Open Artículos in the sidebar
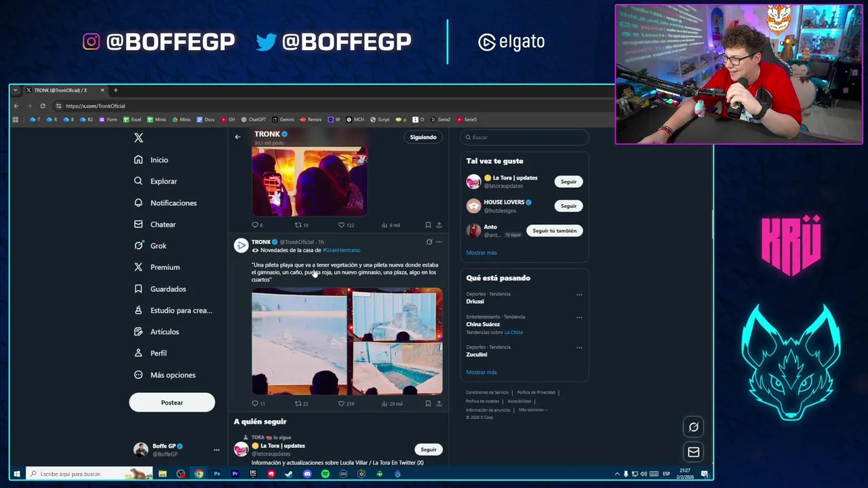Viewport: 868px width, 488px height. click(156, 332)
